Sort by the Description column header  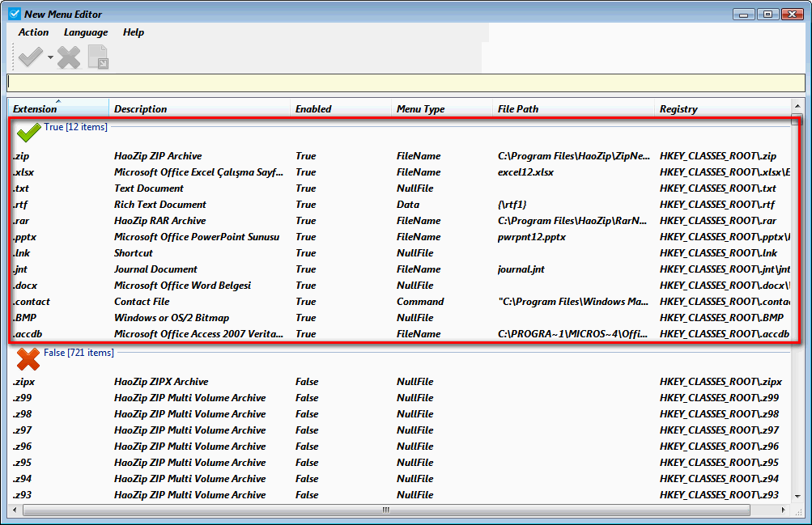pyautogui.click(x=199, y=108)
